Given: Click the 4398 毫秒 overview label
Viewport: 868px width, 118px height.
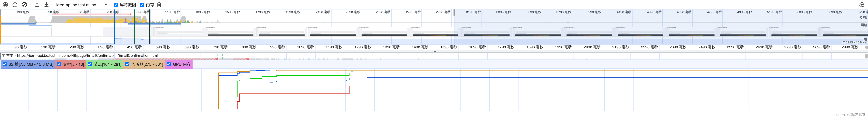Looking at the screenshot, I should (654, 12).
